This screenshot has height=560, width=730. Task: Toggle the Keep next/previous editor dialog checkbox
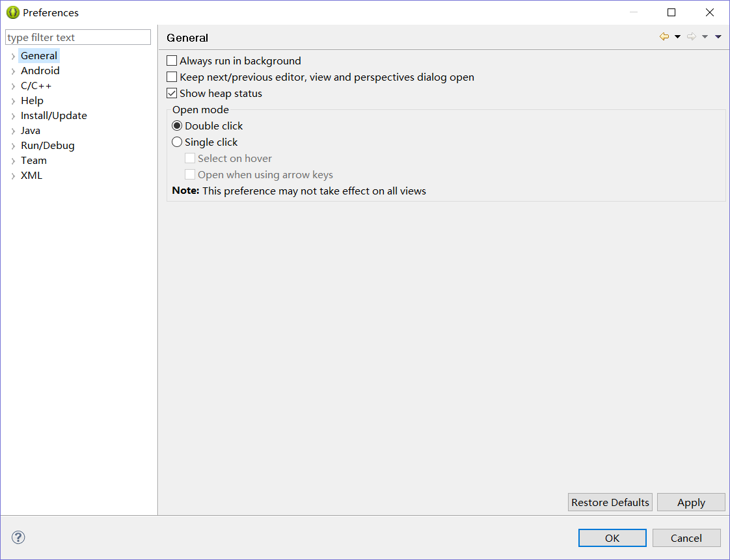coord(172,76)
